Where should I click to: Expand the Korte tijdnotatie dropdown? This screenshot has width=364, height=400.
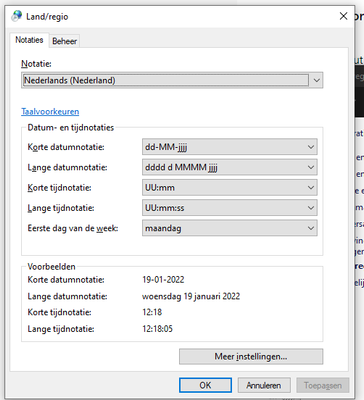tap(230, 188)
